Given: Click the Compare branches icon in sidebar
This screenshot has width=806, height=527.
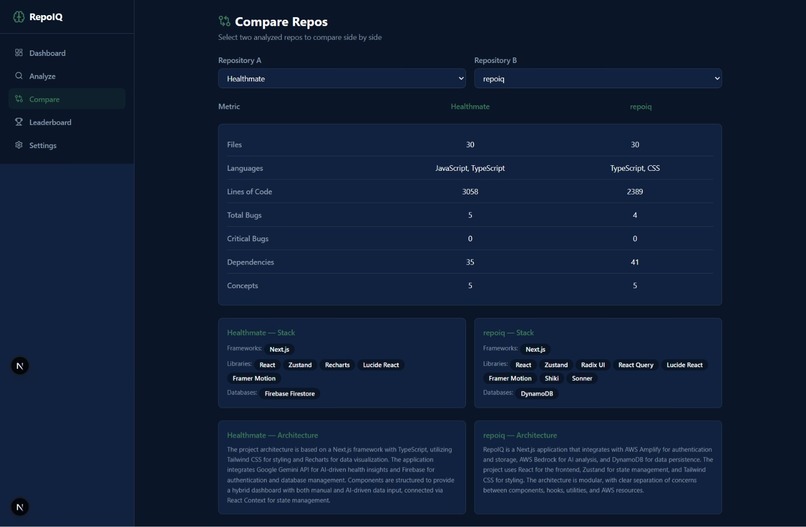Looking at the screenshot, I should point(19,99).
